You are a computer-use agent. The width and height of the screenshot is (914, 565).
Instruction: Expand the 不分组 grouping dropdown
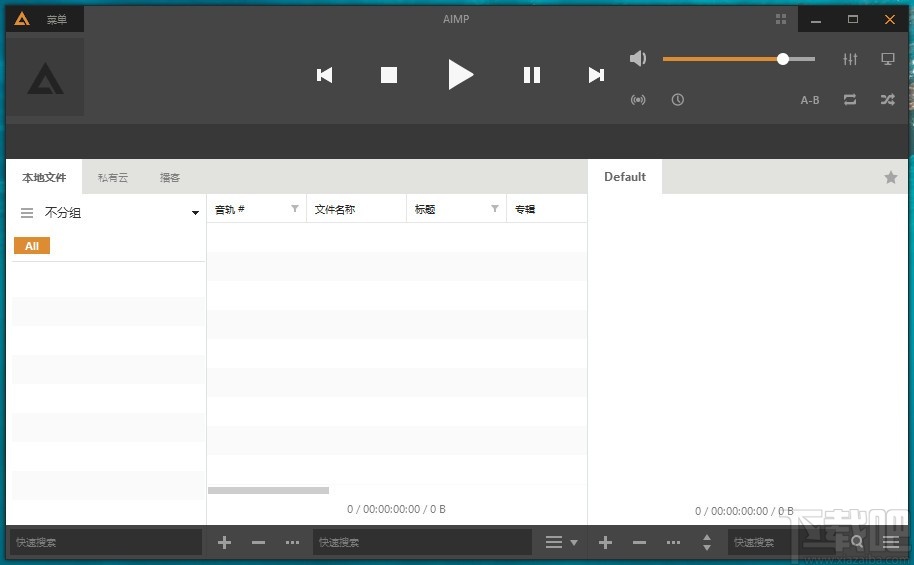pyautogui.click(x=195, y=213)
